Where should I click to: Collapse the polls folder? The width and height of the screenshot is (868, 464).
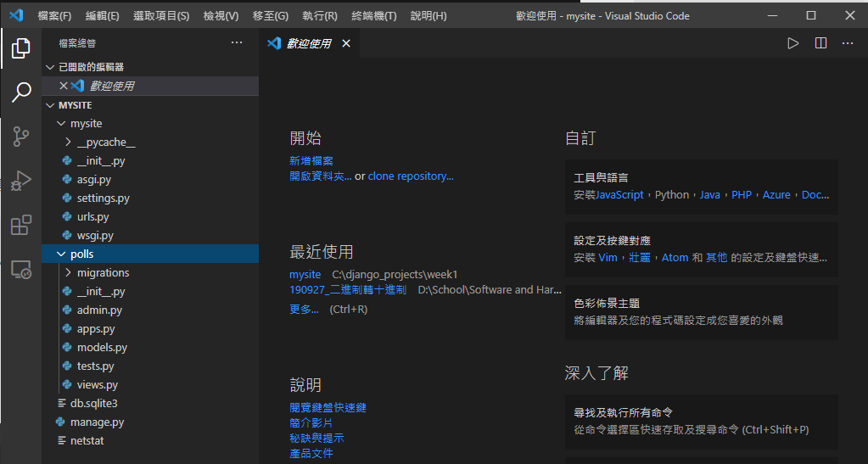tap(61, 254)
